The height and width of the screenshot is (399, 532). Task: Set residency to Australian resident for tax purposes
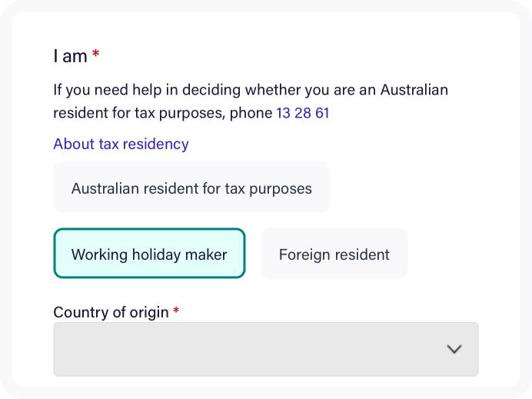(191, 188)
